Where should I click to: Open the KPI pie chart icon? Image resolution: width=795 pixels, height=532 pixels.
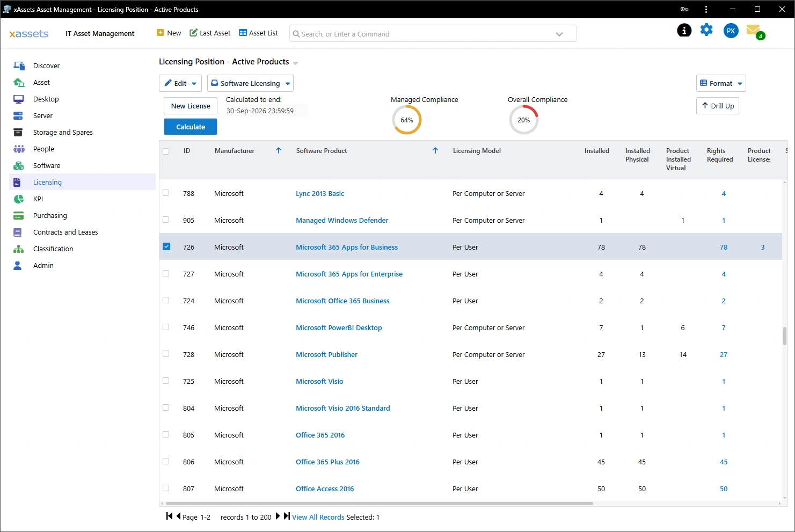(19, 199)
